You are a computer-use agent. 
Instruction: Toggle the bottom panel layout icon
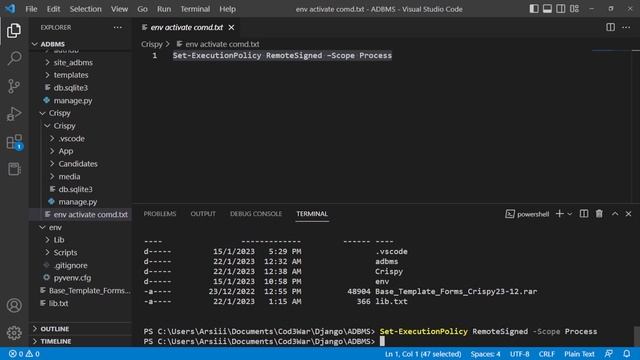pyautogui.click(x=547, y=9)
